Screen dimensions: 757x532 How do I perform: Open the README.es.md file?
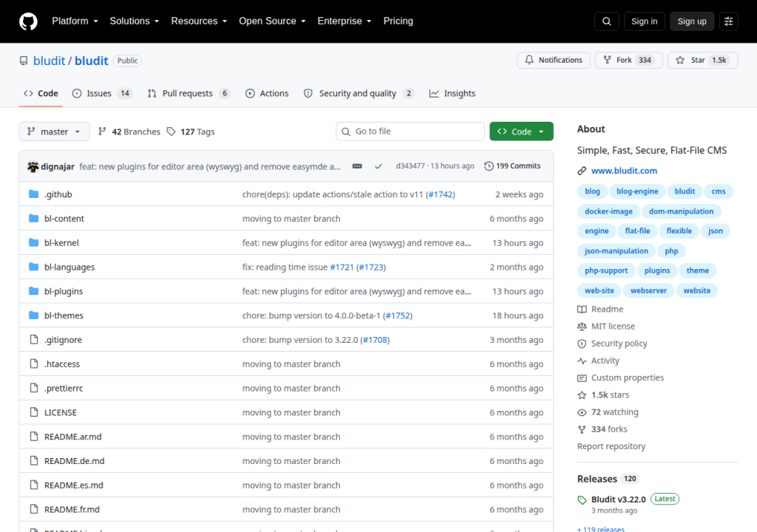coord(73,485)
